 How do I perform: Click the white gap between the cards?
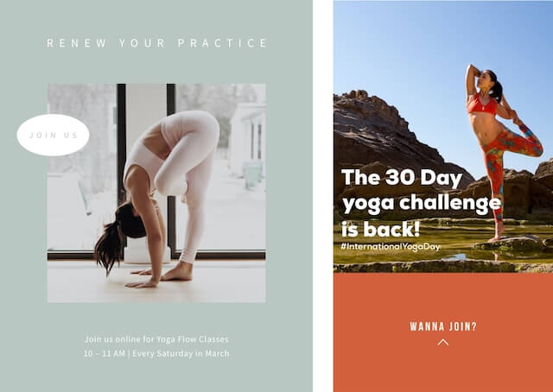point(322,196)
